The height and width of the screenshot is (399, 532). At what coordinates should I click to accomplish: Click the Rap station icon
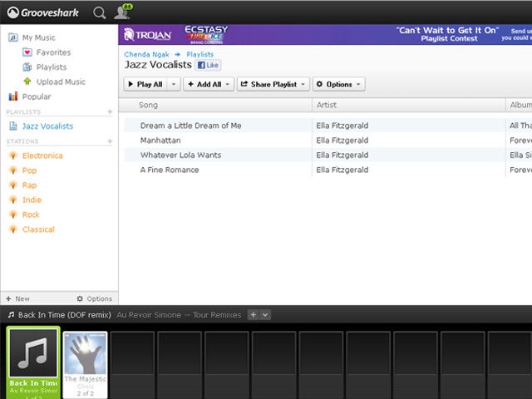(13, 185)
